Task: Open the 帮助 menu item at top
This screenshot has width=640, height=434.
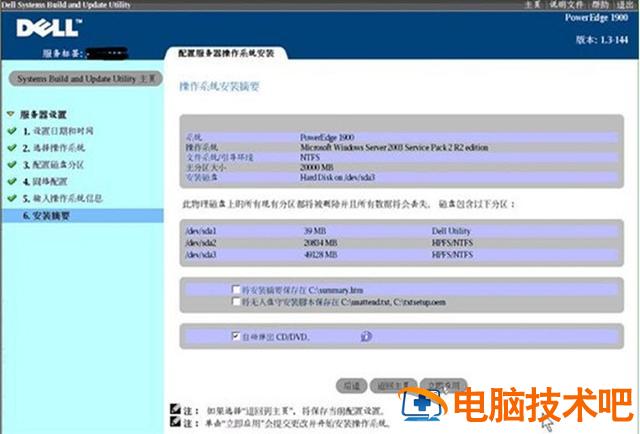Action: [600, 4]
